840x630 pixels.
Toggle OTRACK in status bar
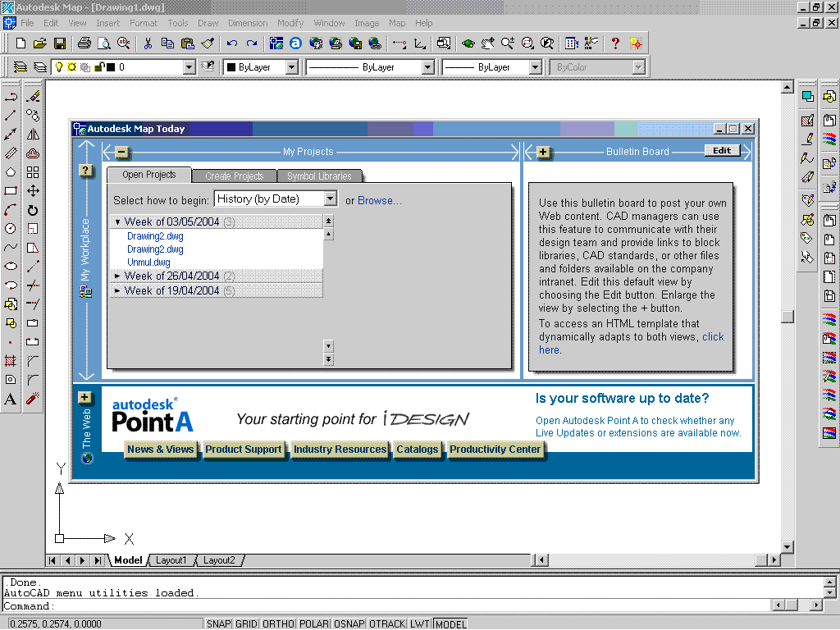tap(387, 624)
